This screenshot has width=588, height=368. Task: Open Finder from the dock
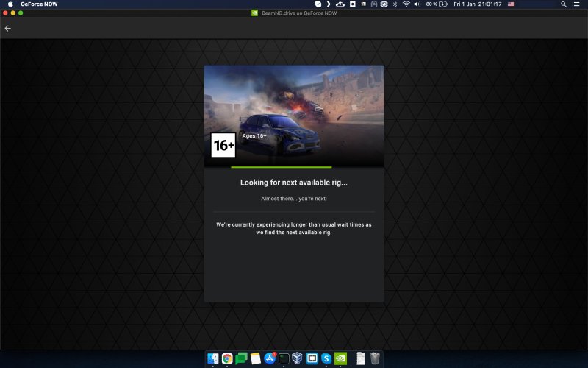pos(213,358)
